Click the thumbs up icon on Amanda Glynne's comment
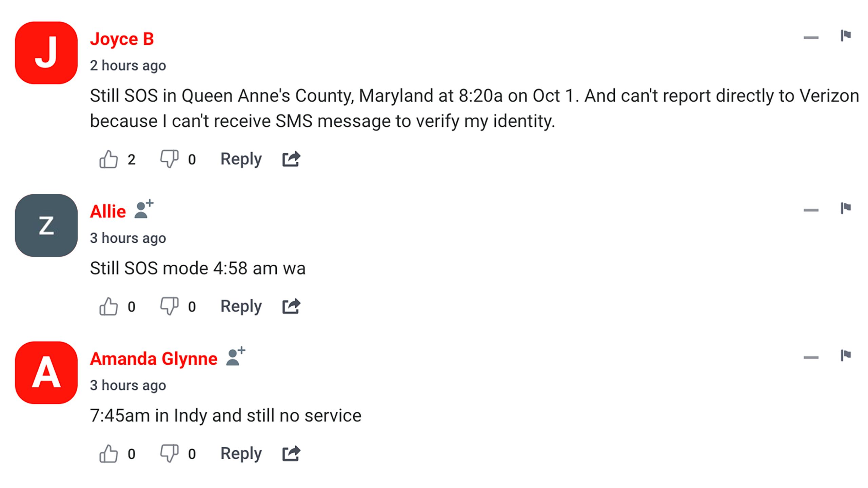868x488 pixels. 109,453
